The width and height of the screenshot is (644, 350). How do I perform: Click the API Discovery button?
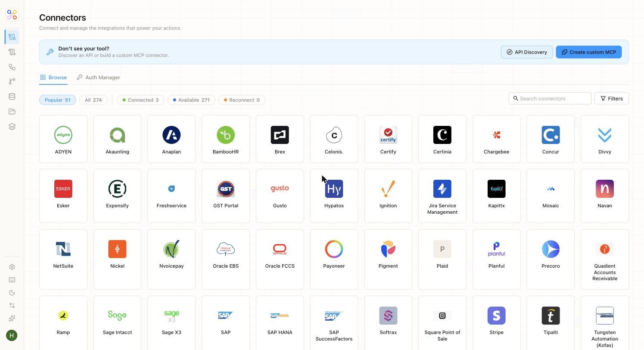click(527, 52)
